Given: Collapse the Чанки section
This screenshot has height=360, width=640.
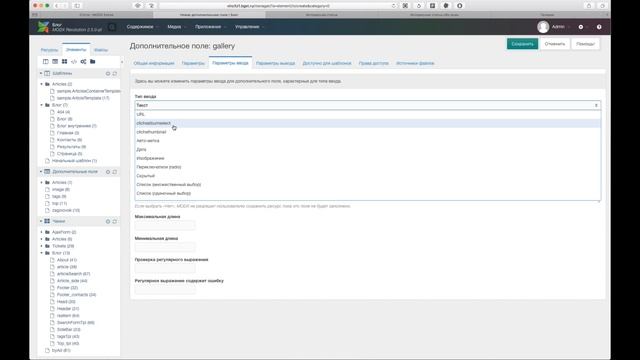Looking at the screenshot, I should click(x=41, y=221).
